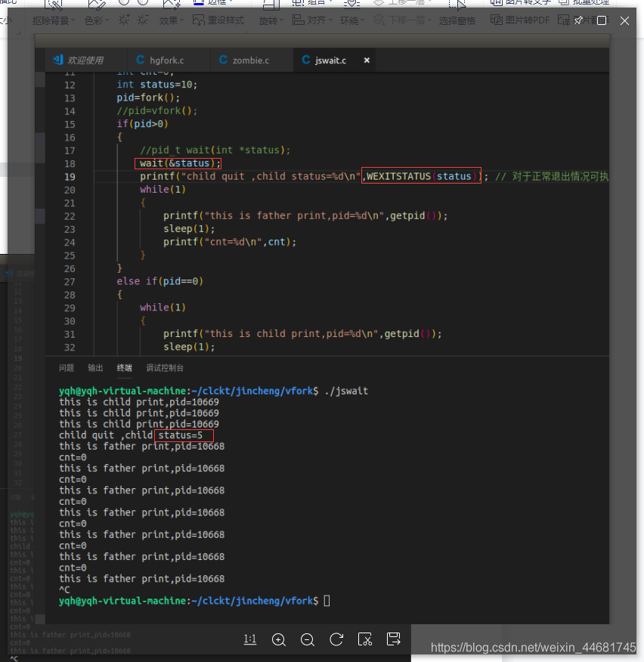Decrease picture brightness using the dim sun icon
The image size is (644, 662).
143,20
